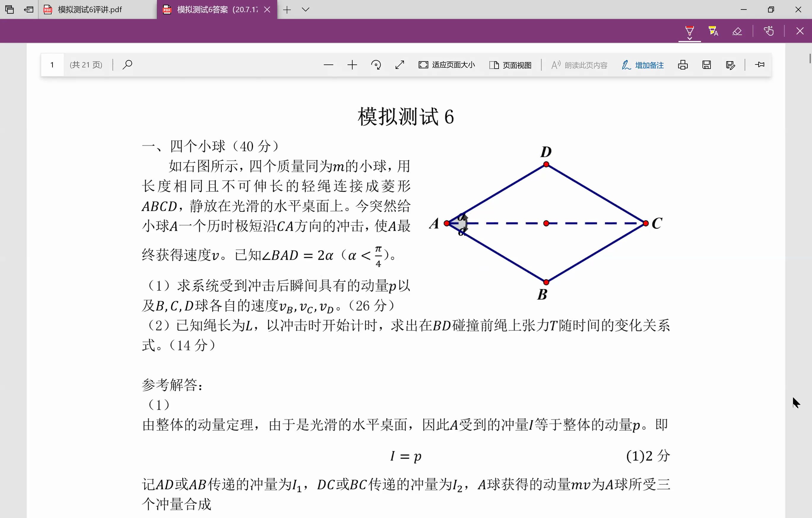
Task: Set these tabs aside icon
Action: point(29,10)
